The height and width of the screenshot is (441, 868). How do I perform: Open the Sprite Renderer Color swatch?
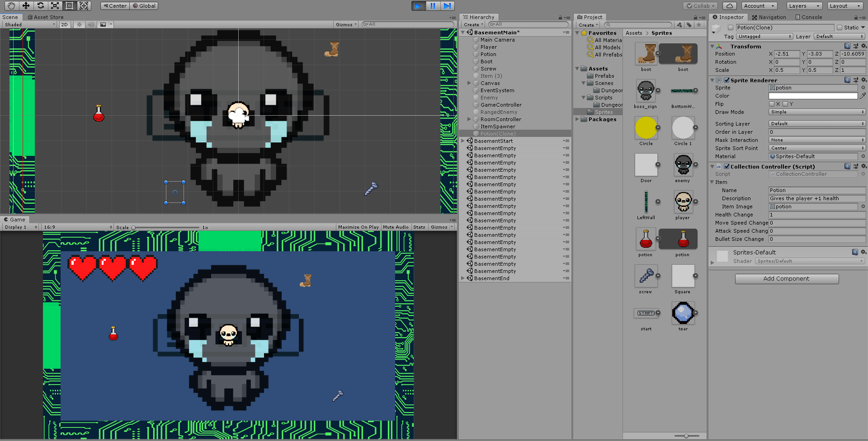(812, 95)
